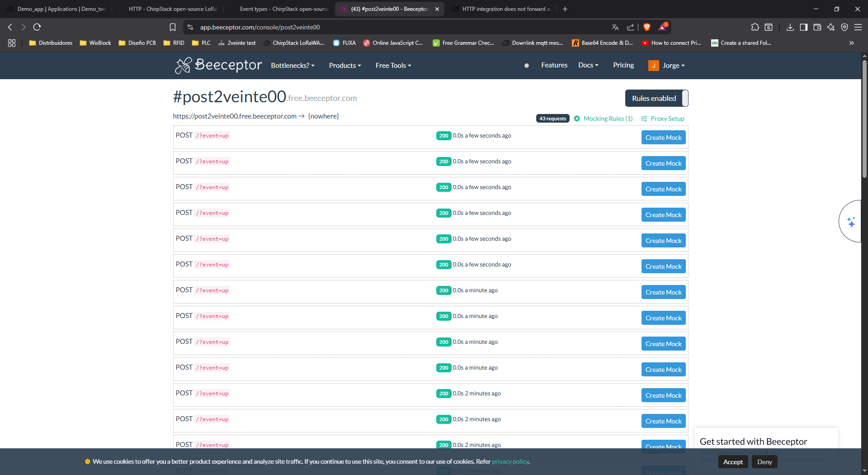Expand the Products dropdown

(x=345, y=66)
